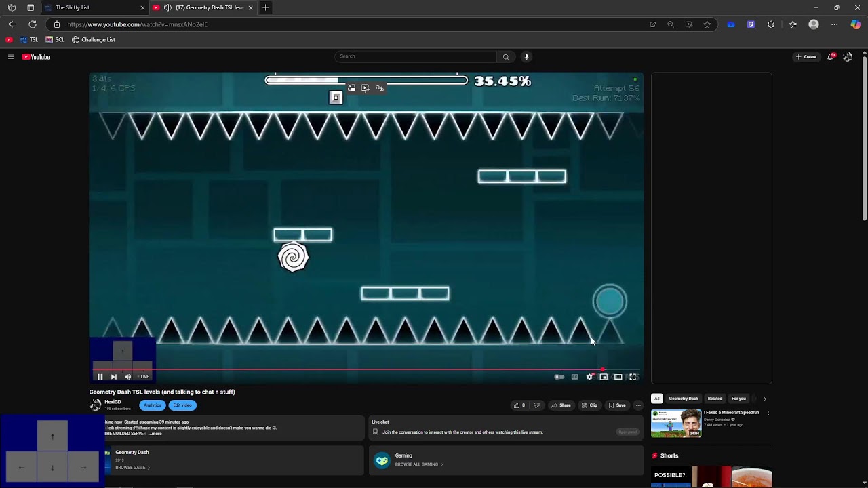Browse all Gaming link
The width and height of the screenshot is (868, 488).
point(419,465)
